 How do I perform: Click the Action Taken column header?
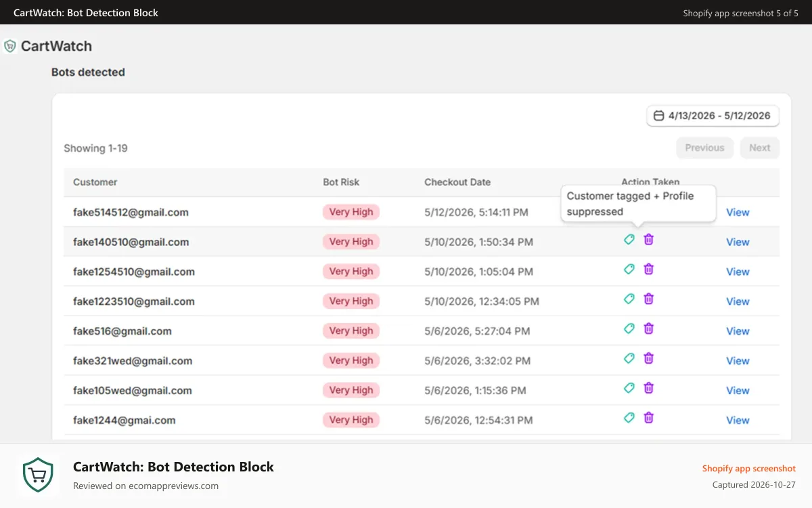coord(650,182)
